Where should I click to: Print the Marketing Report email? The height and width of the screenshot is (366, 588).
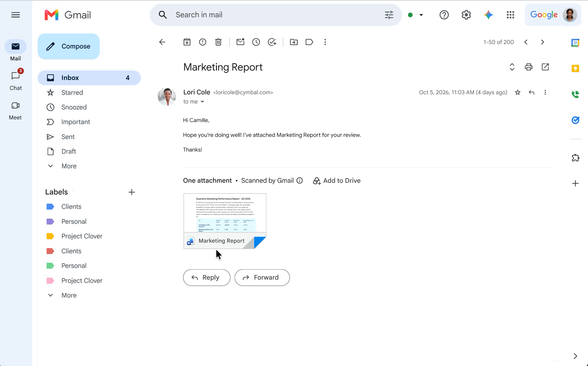[529, 67]
